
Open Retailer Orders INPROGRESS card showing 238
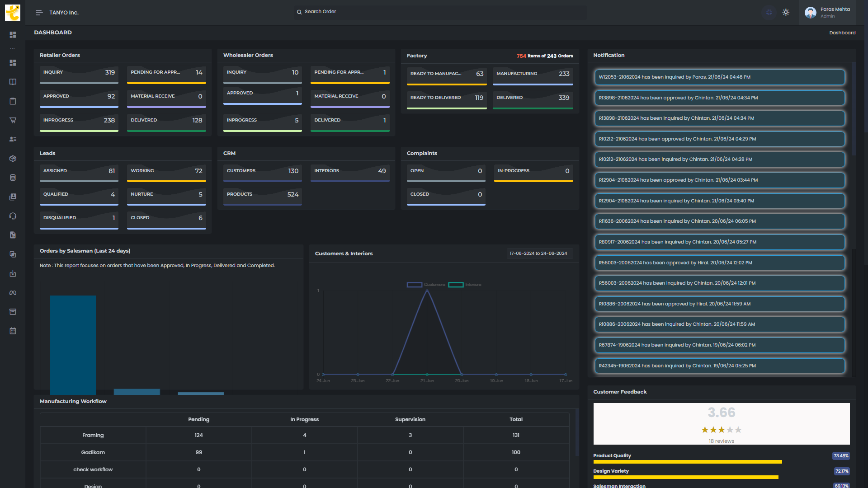79,123
